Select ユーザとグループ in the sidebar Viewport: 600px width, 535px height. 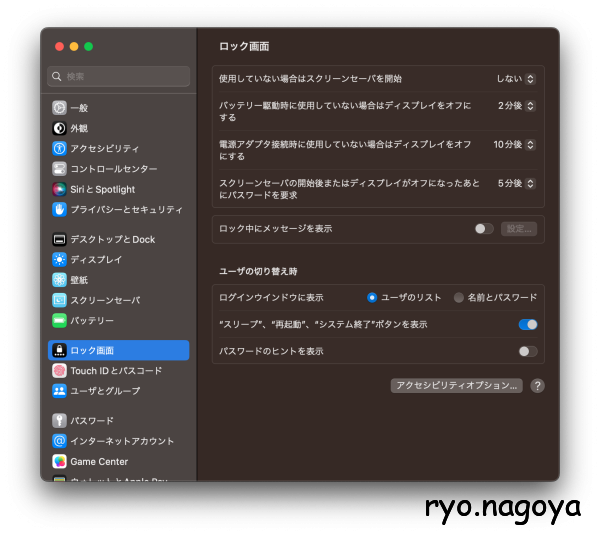point(104,390)
